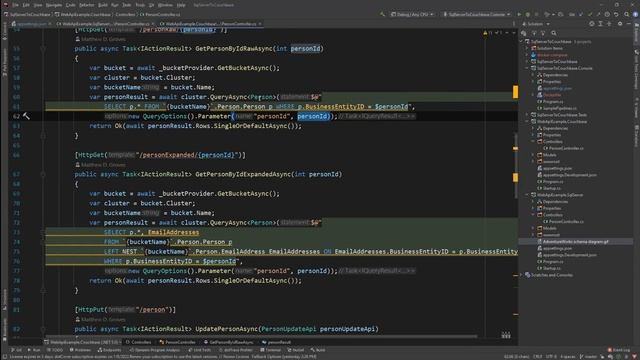Open the Navigate menu
Image resolution: width=640 pixels, height=360 pixels.
pos(53,5)
